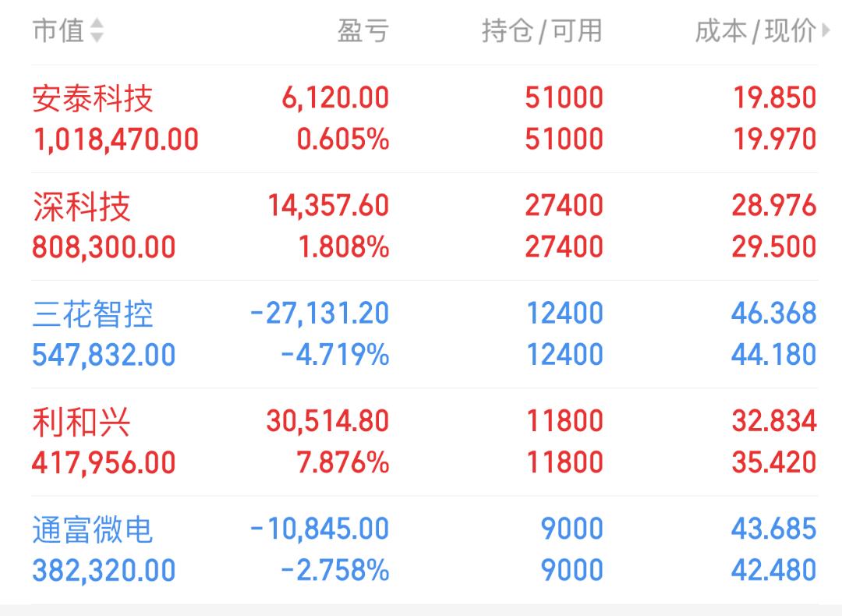Image resolution: width=842 pixels, height=616 pixels.
Task: Sort holdings by the 市值 column header
Action: (x=58, y=30)
